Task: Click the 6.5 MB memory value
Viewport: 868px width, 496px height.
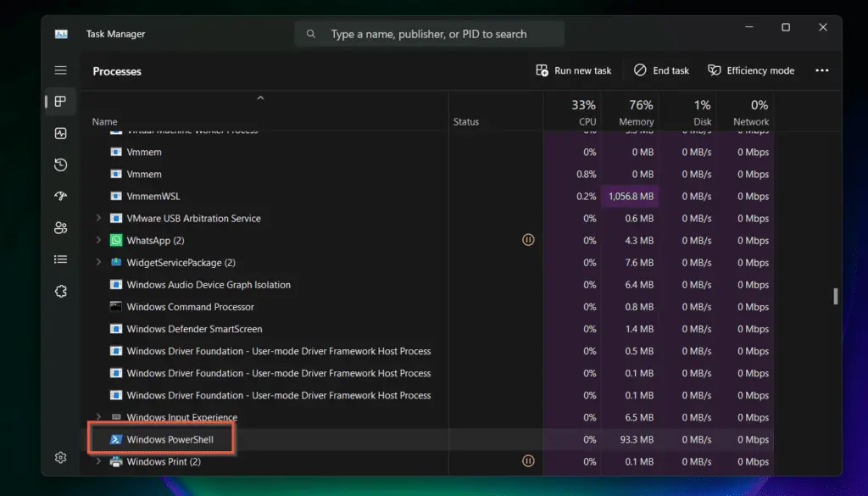Action: click(x=639, y=417)
